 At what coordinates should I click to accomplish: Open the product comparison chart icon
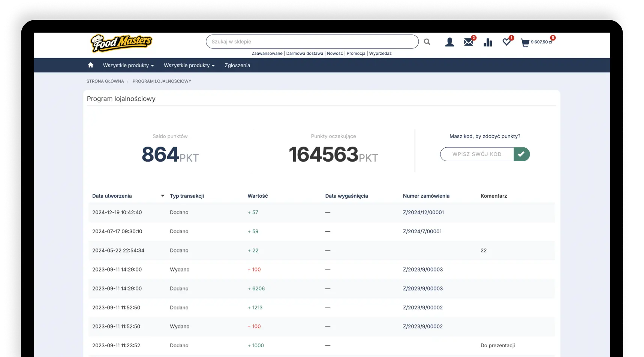coord(488,42)
